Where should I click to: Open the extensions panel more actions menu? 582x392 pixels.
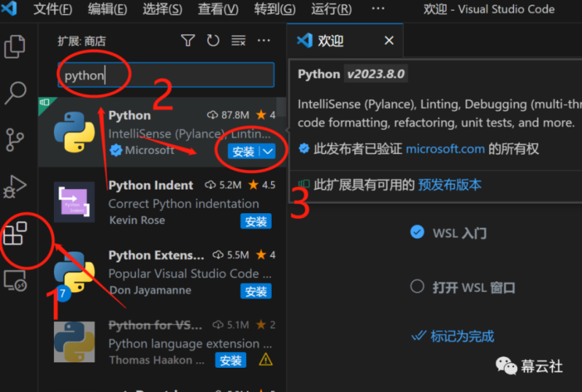click(264, 41)
